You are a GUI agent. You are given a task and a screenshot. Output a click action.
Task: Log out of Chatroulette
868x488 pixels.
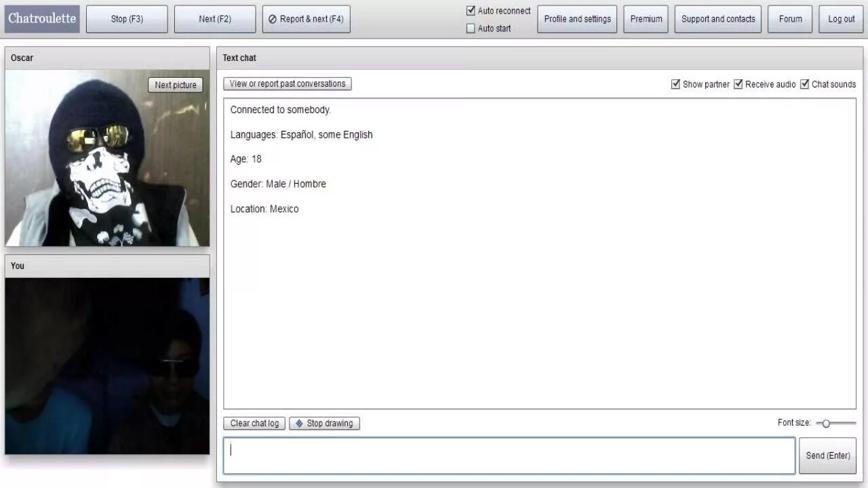pos(842,19)
